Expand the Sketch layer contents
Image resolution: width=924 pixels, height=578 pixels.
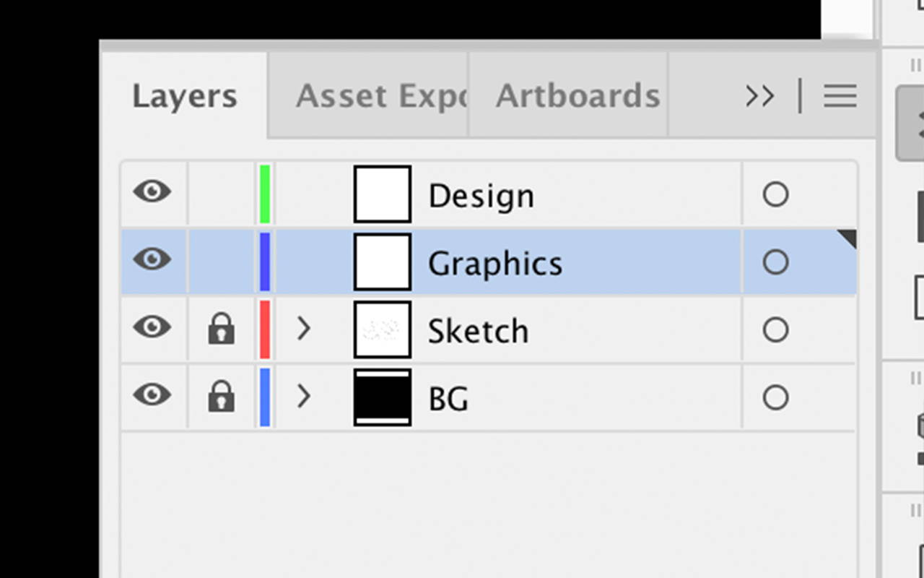[x=304, y=329]
